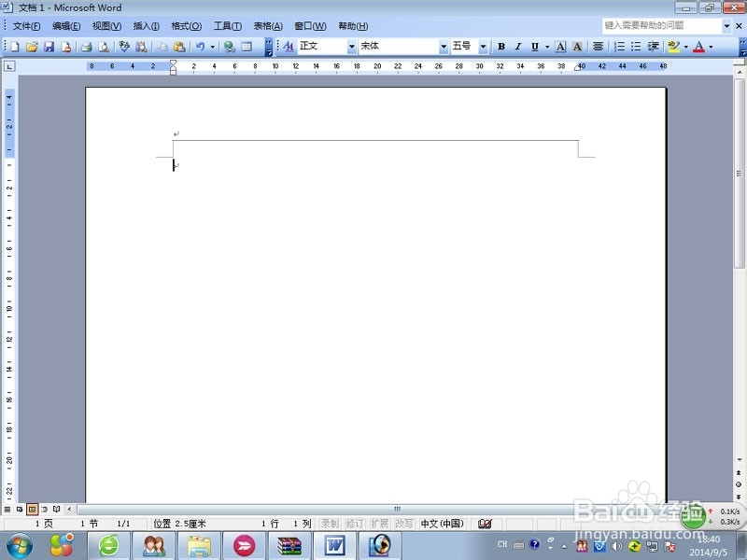Viewport: 747px width, 560px height.
Task: Insert a hyperlink via globe icon
Action: [x=230, y=47]
